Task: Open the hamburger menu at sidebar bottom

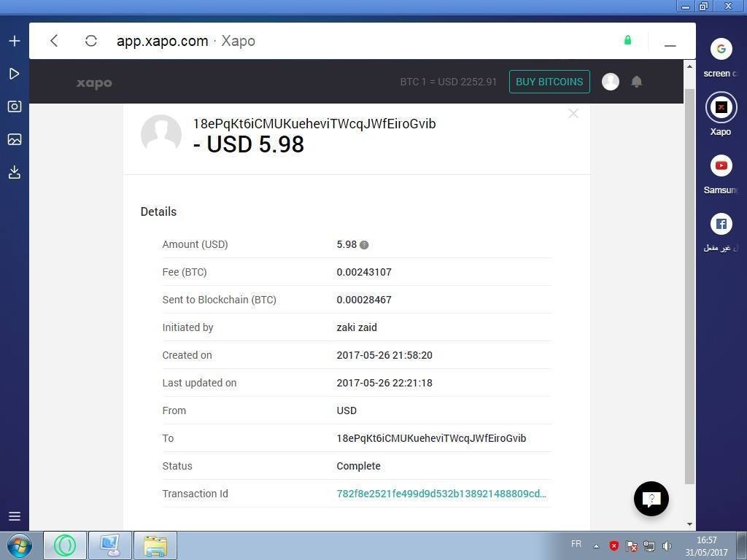Action: (x=15, y=516)
